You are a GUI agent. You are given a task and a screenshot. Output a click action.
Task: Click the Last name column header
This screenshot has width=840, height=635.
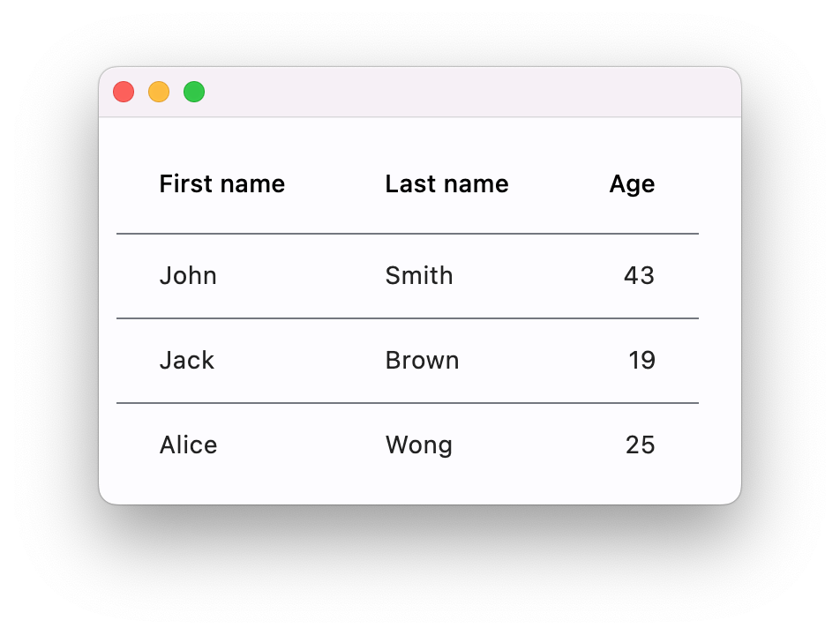446,183
